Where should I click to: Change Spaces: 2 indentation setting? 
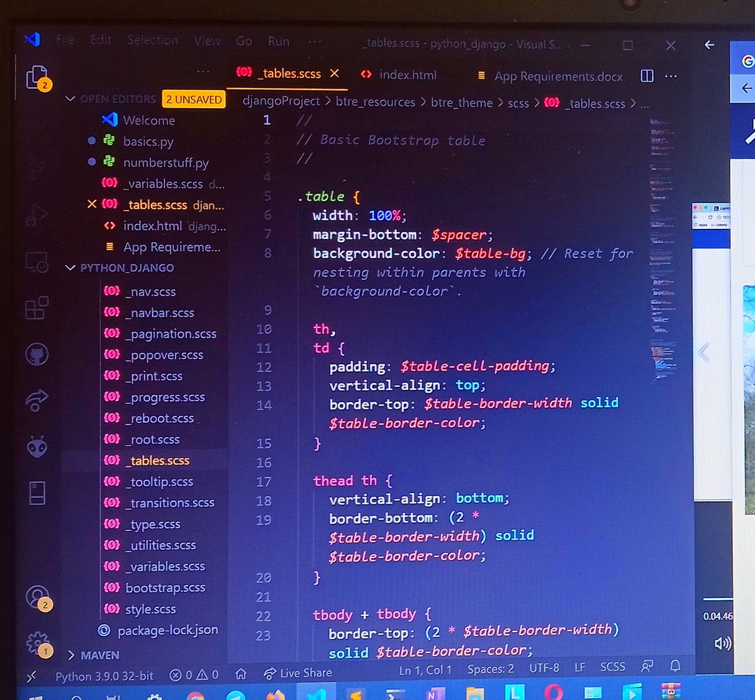(x=491, y=669)
